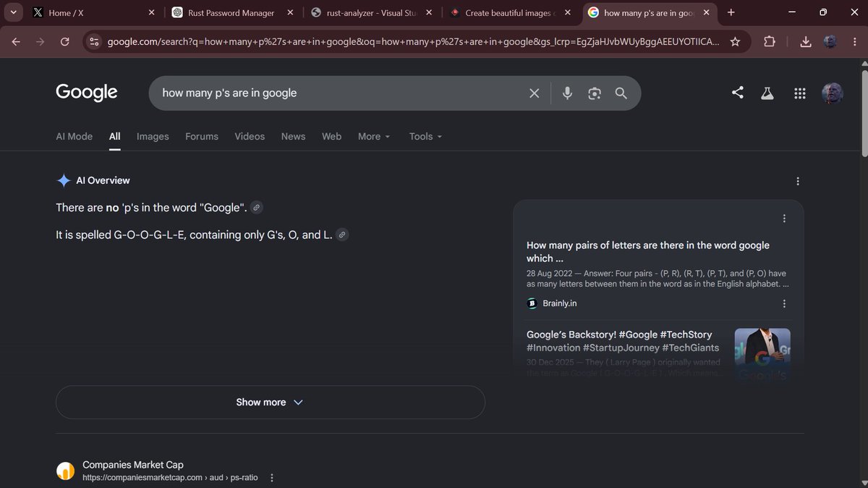The image size is (868, 488).
Task: Open the Extensions puzzle icon
Action: click(x=769, y=42)
